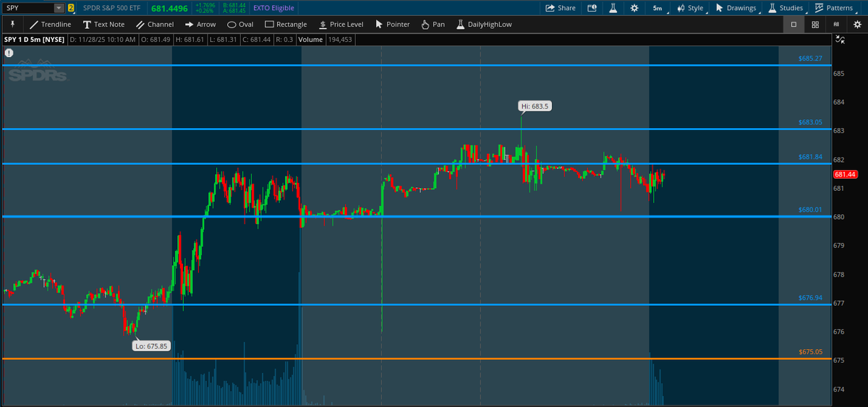The image size is (868, 407).
Task: Select the Arrow drawing tool
Action: click(x=200, y=24)
